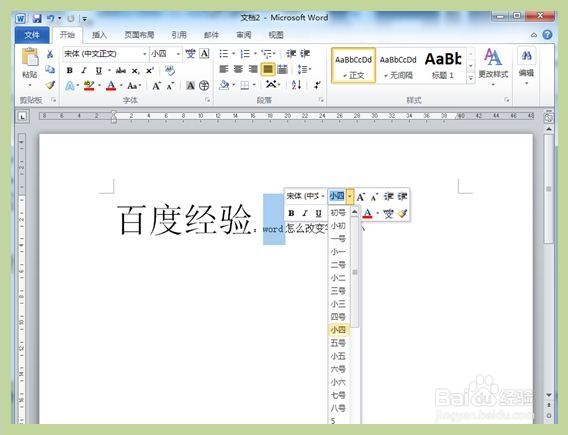Click the Cut scissors icon
This screenshot has height=435, width=568.
[50, 54]
